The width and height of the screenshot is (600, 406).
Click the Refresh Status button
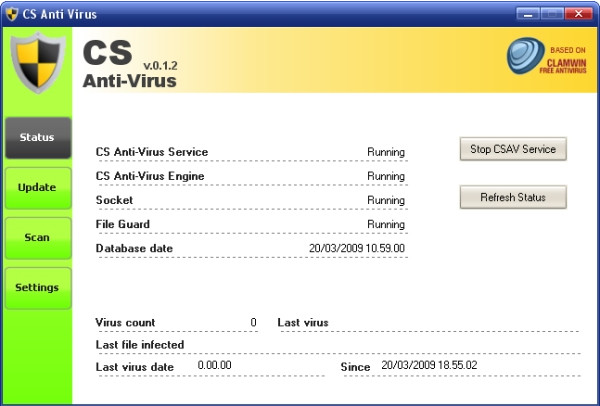[513, 197]
